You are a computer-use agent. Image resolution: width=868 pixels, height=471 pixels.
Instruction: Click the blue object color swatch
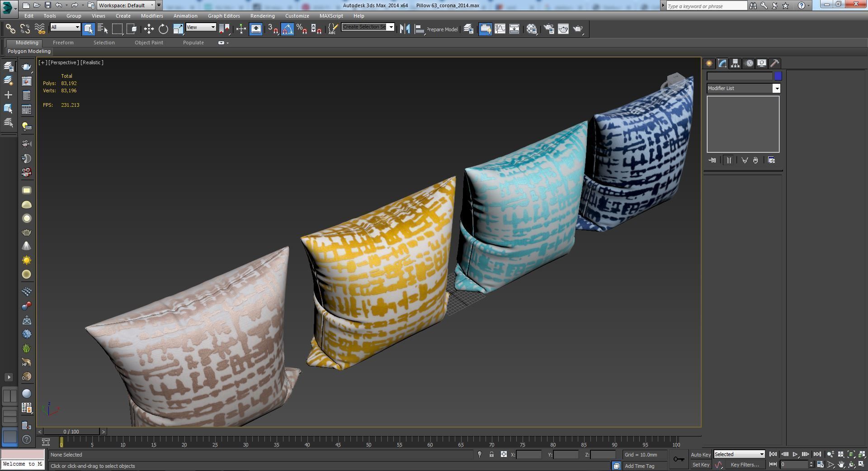point(778,76)
